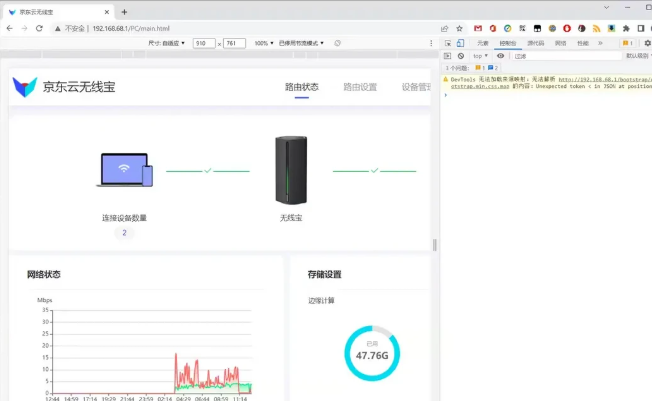Image resolution: width=652 pixels, height=401 pixels.
Task: Click the 47.76G storage ring gauge
Action: 372,354
